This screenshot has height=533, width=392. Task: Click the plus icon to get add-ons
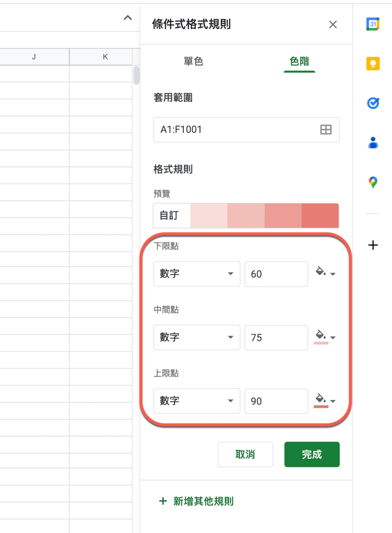click(373, 245)
